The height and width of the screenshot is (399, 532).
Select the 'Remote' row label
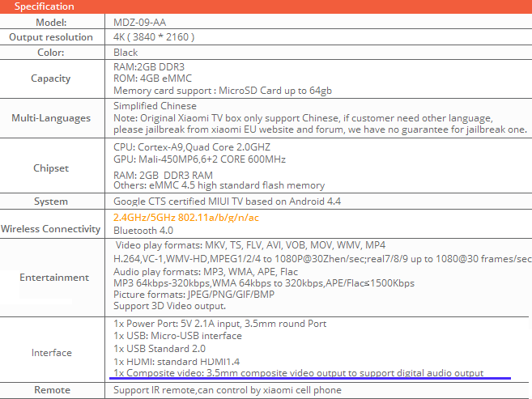(53, 390)
